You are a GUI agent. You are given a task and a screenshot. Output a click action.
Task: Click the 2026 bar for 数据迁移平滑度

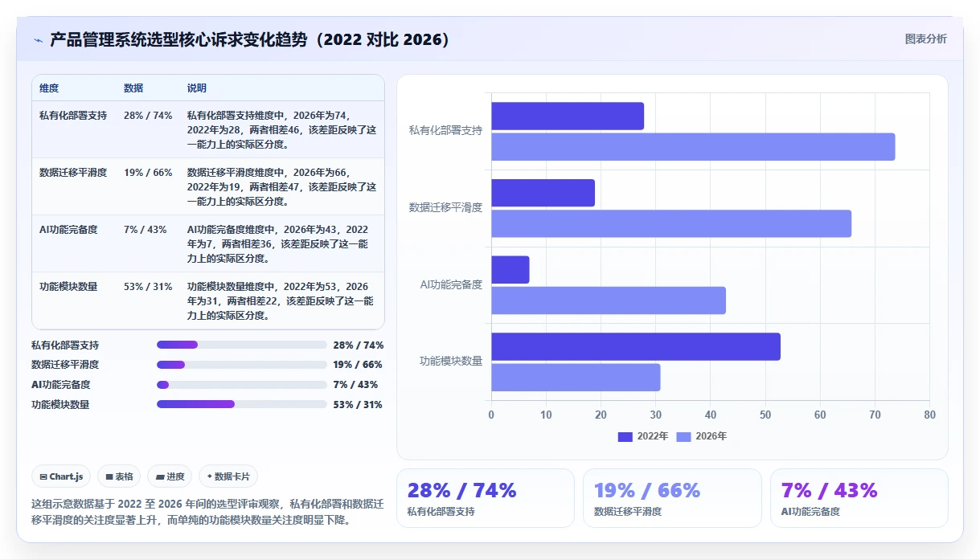pyautogui.click(x=671, y=223)
